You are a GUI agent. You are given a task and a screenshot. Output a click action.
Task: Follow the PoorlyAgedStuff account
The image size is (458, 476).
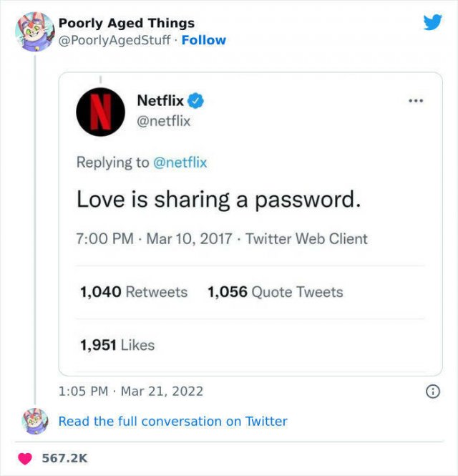click(204, 40)
